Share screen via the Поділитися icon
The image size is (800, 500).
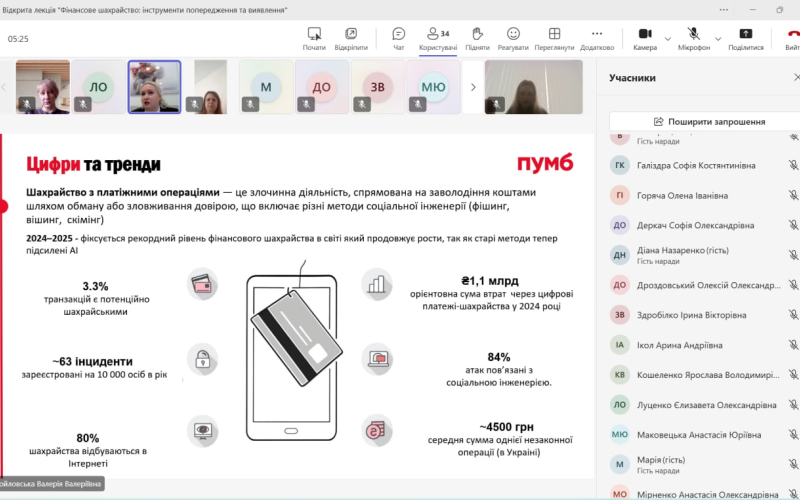[745, 38]
